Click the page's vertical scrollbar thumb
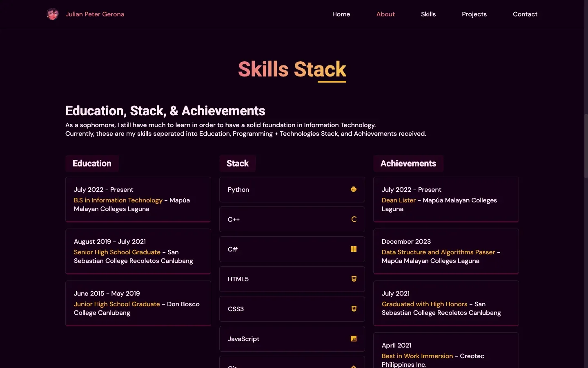This screenshot has width=588, height=368. [586, 146]
